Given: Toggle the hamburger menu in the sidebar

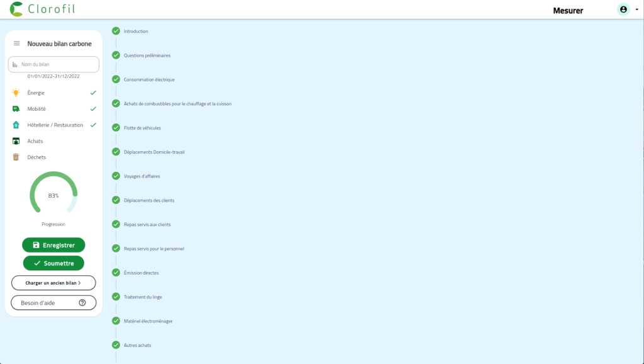Looking at the screenshot, I should tap(17, 43).
